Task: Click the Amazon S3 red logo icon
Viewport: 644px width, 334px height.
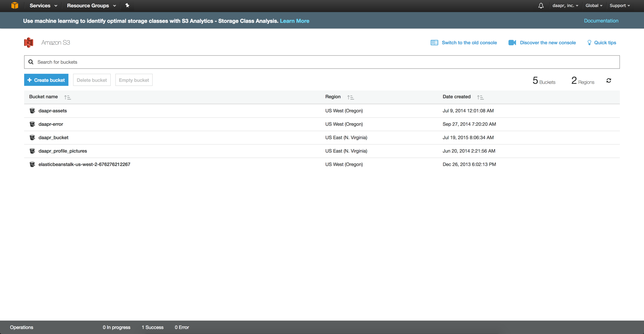Action: click(29, 42)
